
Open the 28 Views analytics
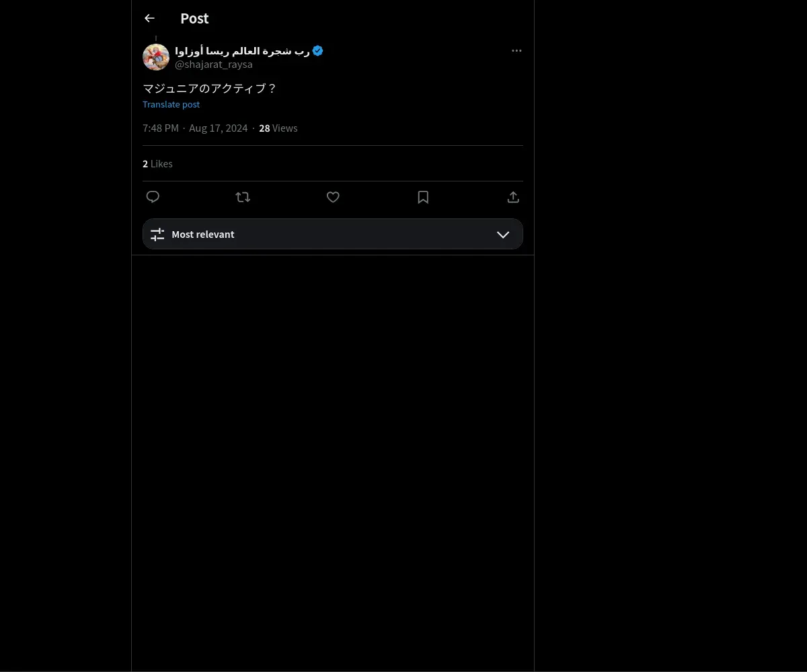pyautogui.click(x=278, y=128)
